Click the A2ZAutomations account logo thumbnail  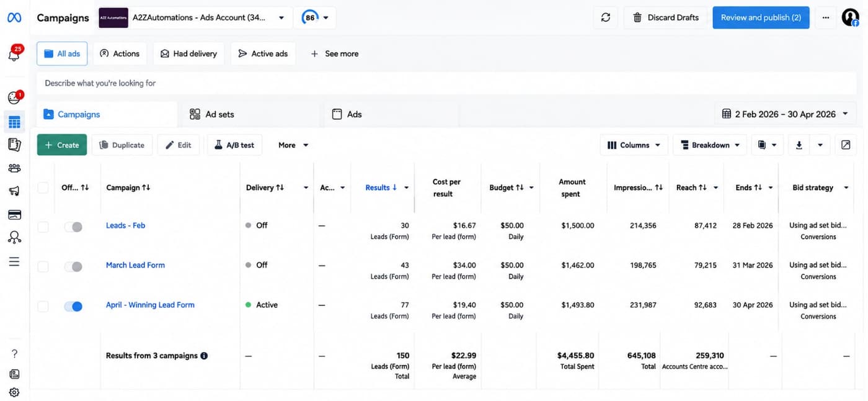pos(113,18)
